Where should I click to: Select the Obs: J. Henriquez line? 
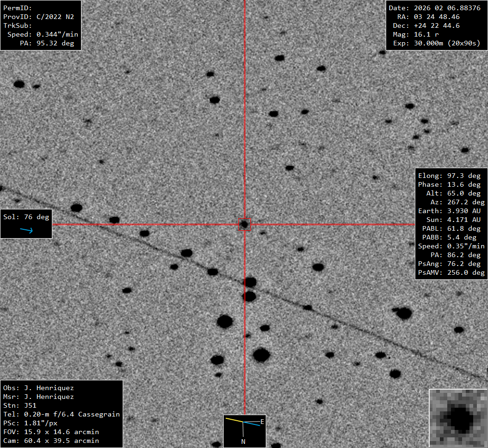[38, 388]
